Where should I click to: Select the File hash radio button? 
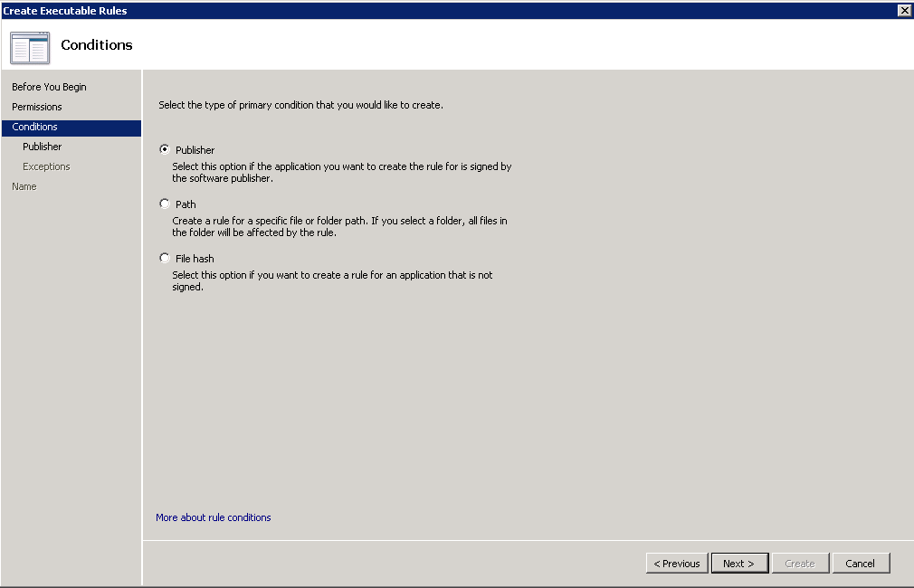(165, 258)
